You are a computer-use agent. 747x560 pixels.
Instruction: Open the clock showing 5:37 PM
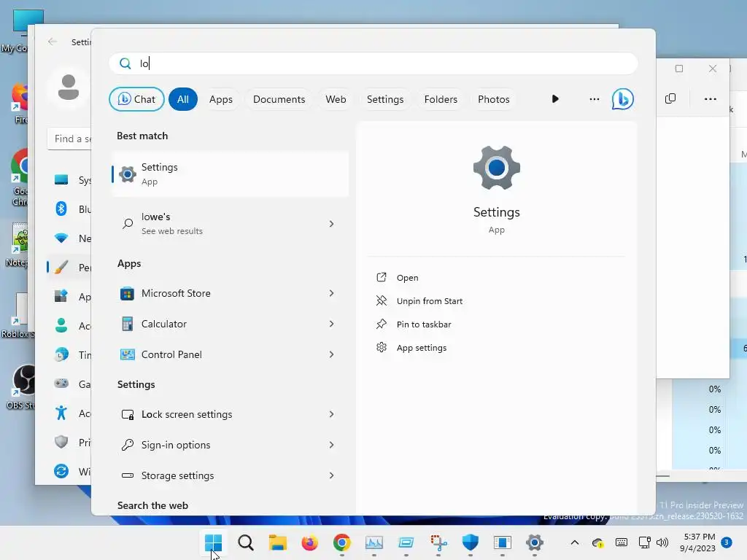coord(698,542)
